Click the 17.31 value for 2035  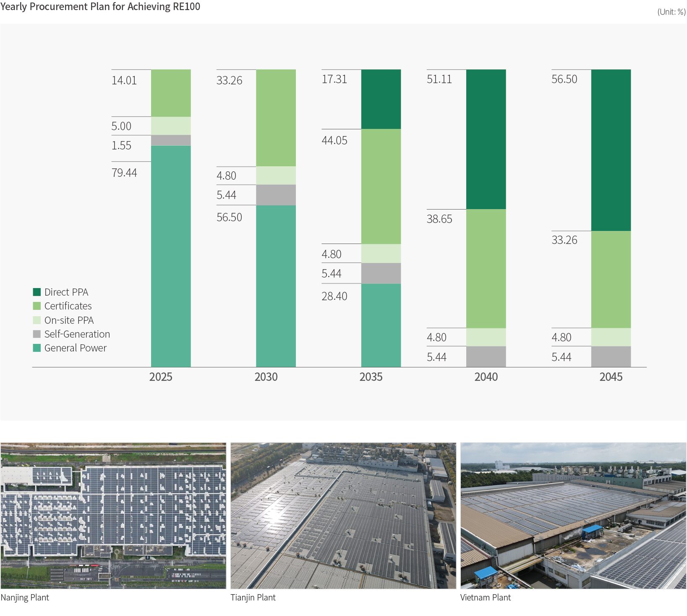coord(334,79)
